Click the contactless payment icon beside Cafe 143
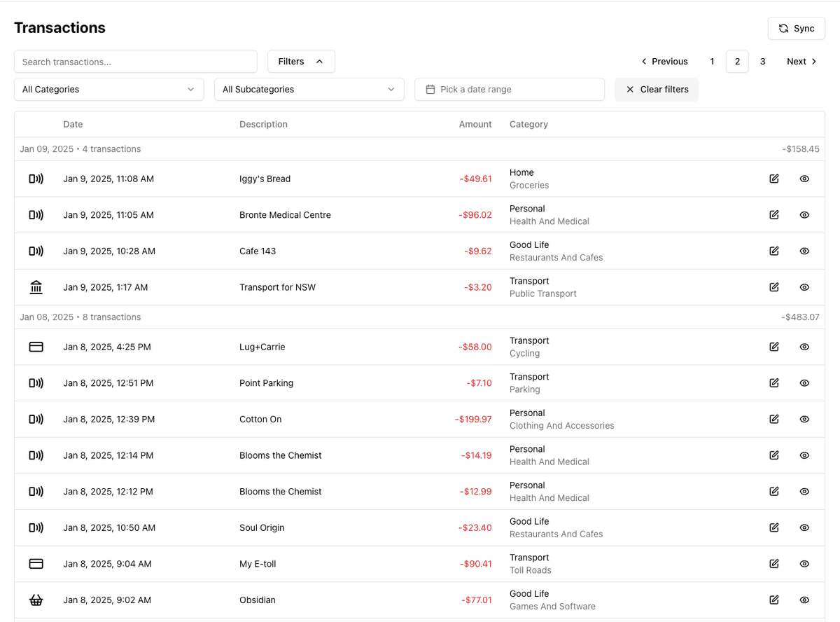The width and height of the screenshot is (840, 622). click(36, 251)
